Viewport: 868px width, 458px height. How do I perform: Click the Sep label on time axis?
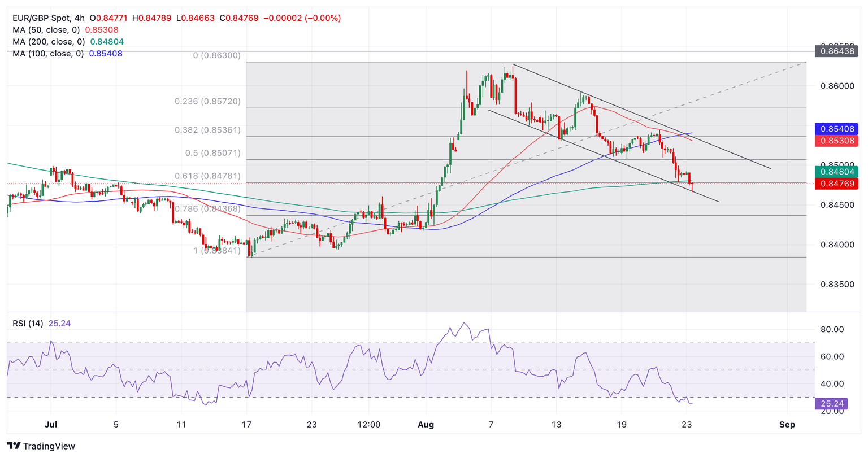pos(787,425)
